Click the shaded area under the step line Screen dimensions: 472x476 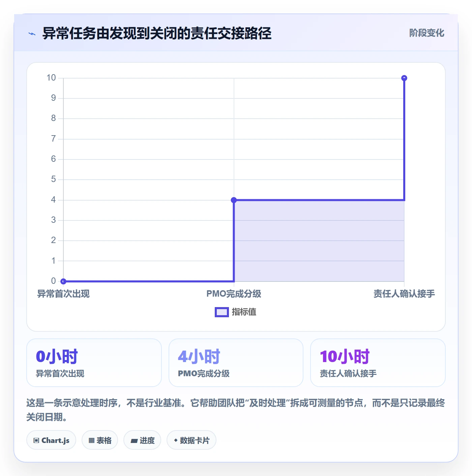319,241
